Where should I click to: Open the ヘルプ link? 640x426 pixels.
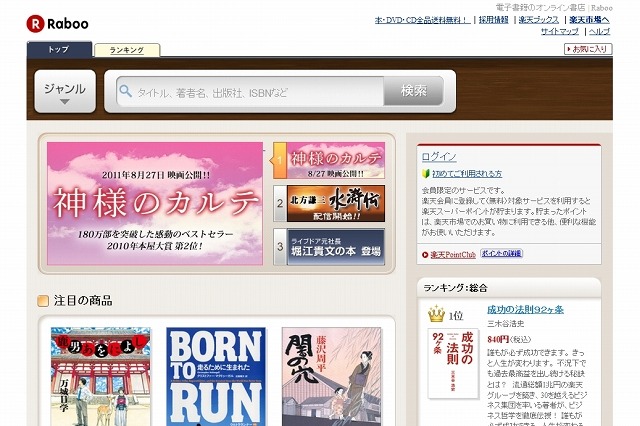pyautogui.click(x=599, y=31)
